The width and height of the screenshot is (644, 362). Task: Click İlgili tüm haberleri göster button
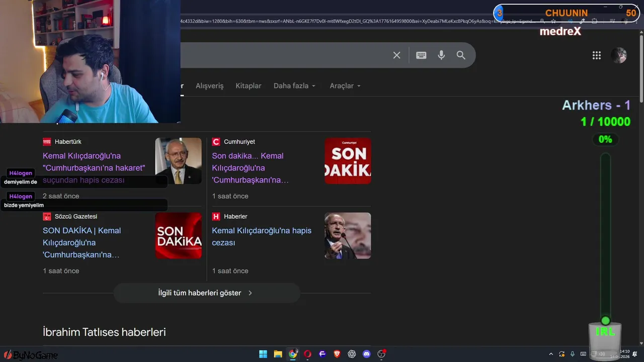tap(207, 293)
